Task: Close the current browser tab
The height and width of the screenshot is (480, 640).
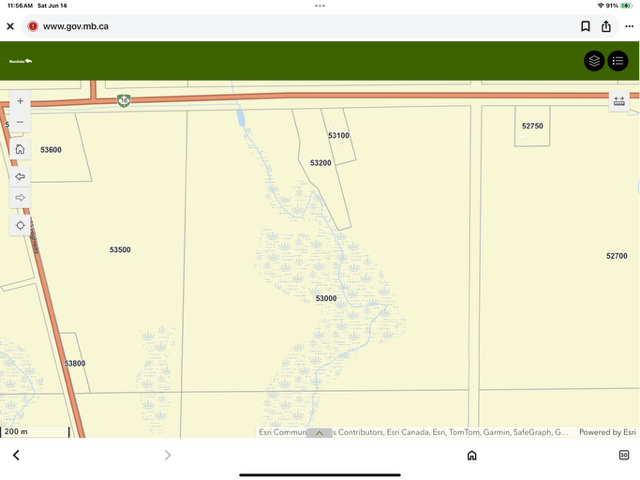Action: 11,26
